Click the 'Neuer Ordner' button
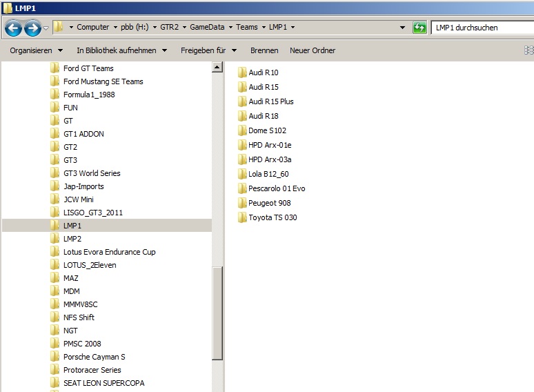The width and height of the screenshot is (534, 392). (x=313, y=50)
